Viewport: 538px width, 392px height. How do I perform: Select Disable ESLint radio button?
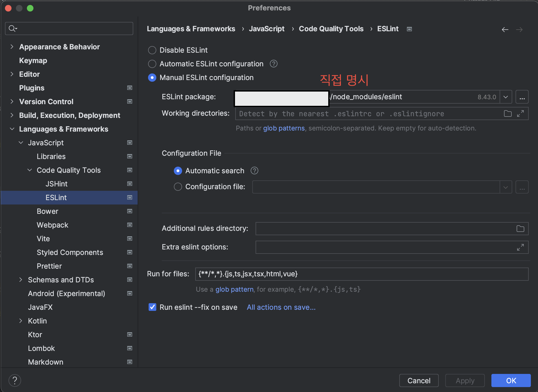pos(152,50)
